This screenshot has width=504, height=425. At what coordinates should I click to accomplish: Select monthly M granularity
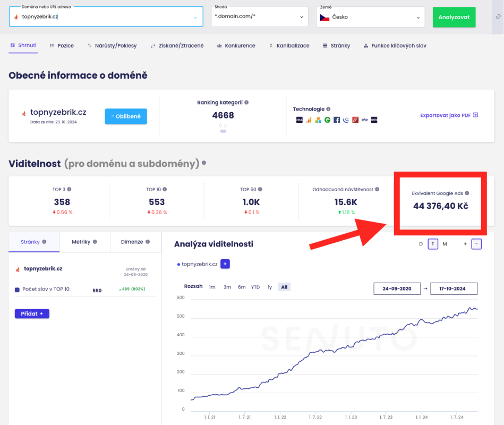pos(445,244)
